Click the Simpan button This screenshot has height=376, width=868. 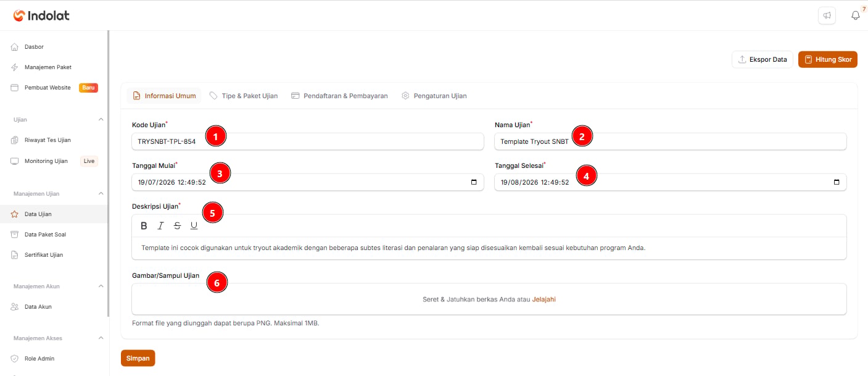pyautogui.click(x=138, y=358)
